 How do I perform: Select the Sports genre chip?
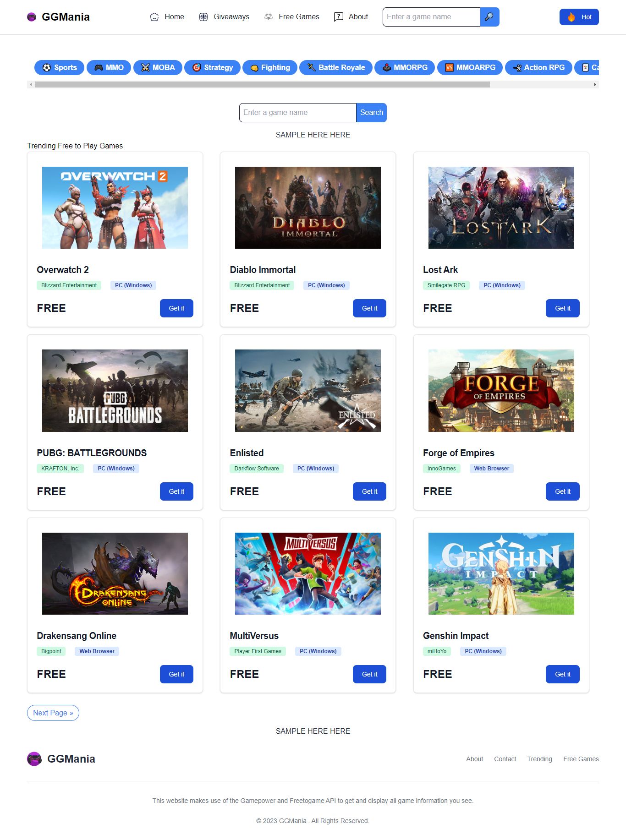tap(60, 67)
